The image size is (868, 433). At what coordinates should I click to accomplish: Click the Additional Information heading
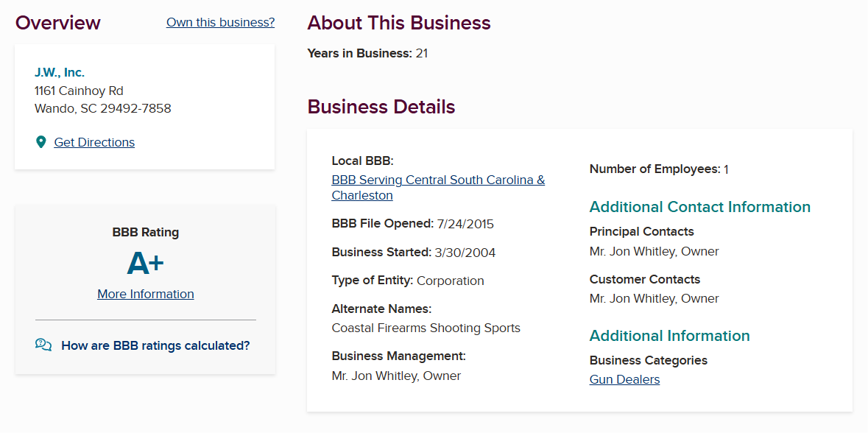click(x=669, y=336)
